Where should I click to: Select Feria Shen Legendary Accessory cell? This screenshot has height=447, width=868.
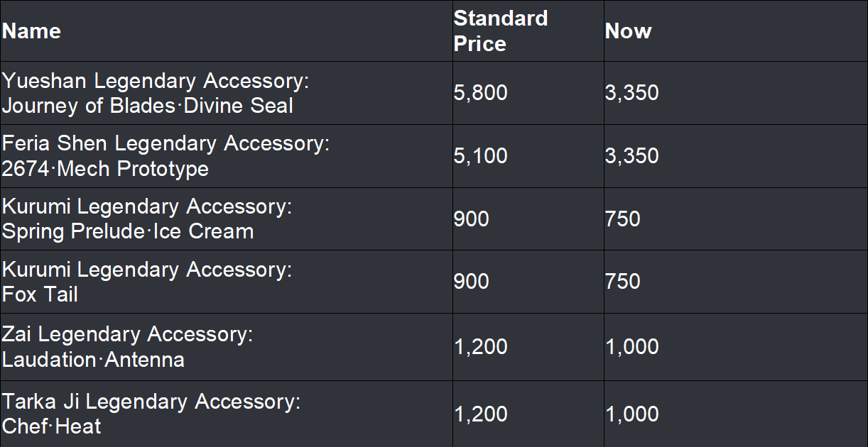coord(166,156)
